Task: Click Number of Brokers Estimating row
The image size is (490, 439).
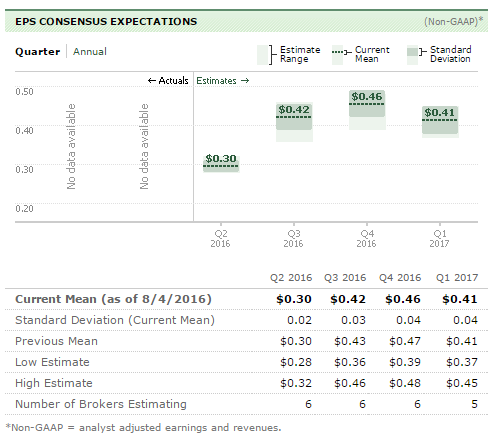Action: [246, 404]
